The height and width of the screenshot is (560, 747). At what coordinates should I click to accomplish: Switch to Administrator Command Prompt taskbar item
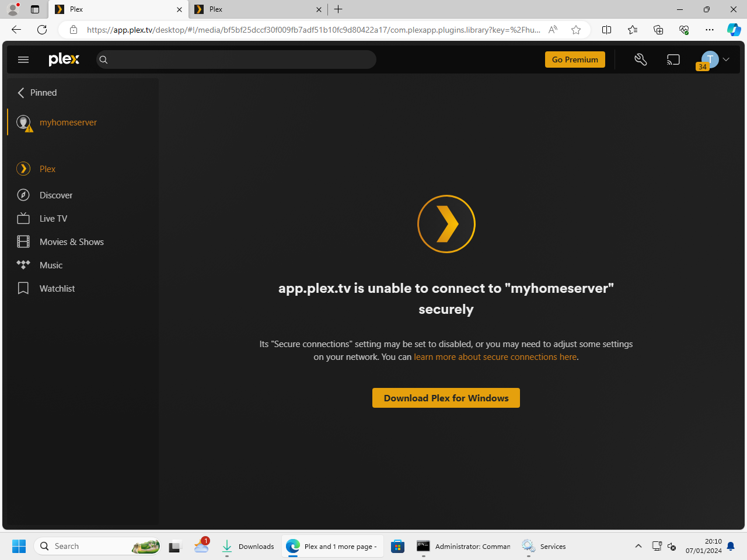coord(464,547)
